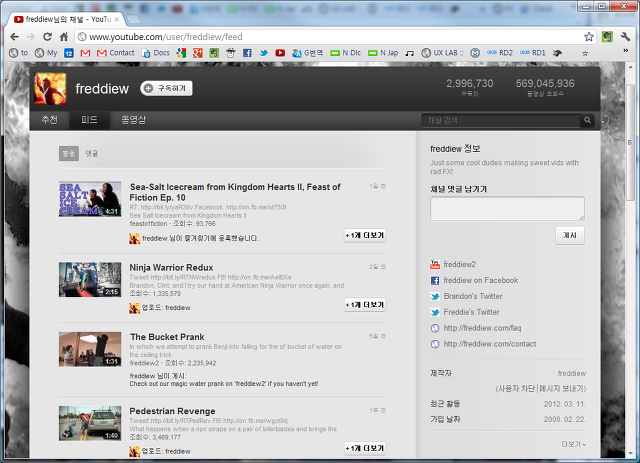This screenshot has height=463, width=640.
Task: Bookmark this page with the star icon
Action: (x=589, y=37)
